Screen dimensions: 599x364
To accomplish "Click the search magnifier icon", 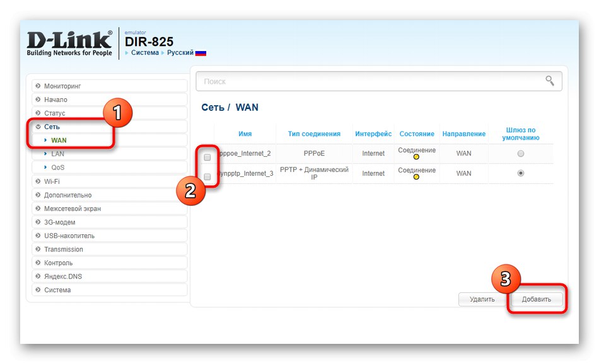I will [x=550, y=81].
